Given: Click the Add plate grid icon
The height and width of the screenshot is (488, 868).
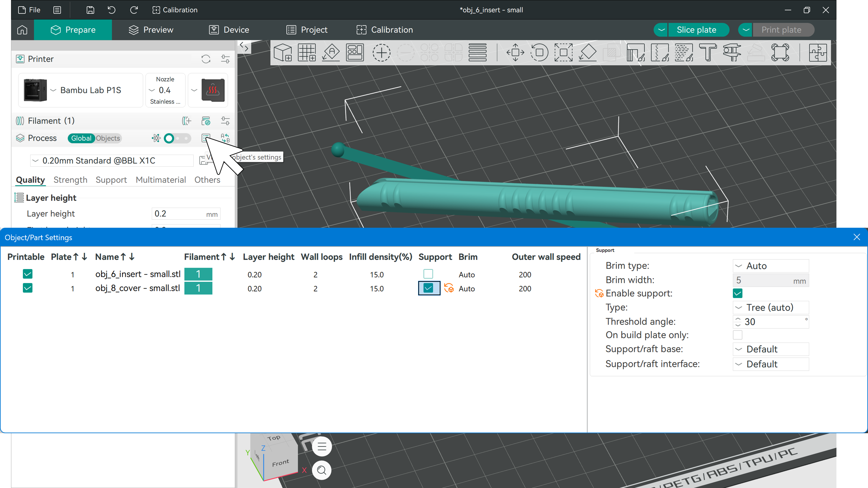Looking at the screenshot, I should (x=307, y=52).
